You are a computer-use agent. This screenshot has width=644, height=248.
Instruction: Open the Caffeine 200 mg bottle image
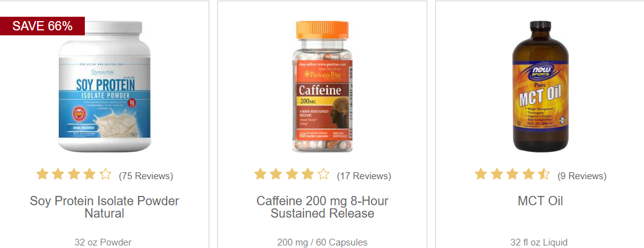point(323,87)
